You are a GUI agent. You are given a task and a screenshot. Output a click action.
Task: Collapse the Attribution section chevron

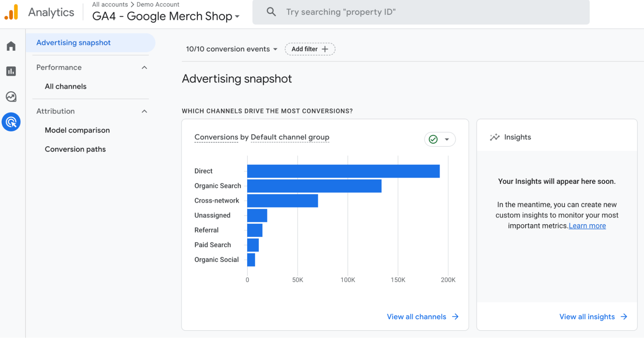tap(144, 111)
